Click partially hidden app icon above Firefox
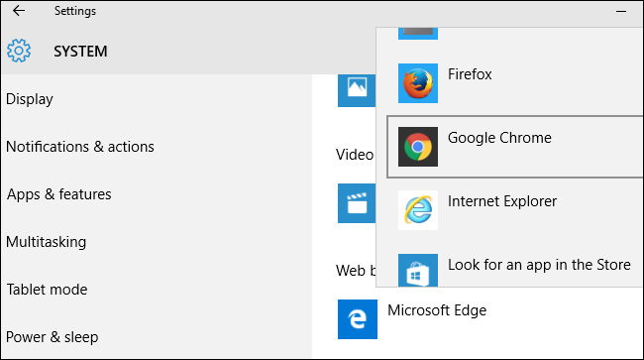The width and height of the screenshot is (644, 360). (418, 34)
